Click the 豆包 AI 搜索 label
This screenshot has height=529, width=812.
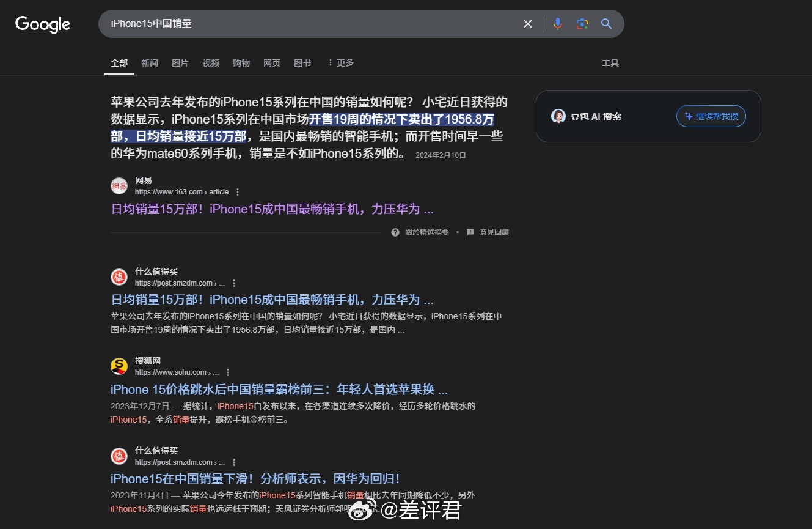[596, 116]
